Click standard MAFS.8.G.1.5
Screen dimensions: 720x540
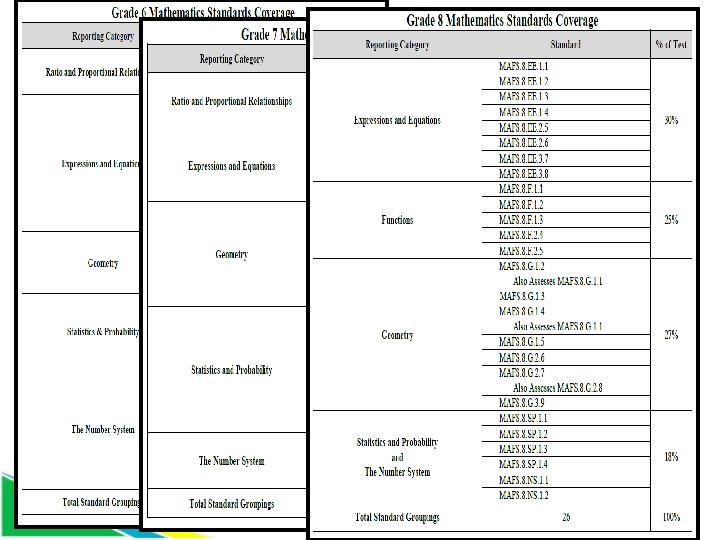click(522, 342)
